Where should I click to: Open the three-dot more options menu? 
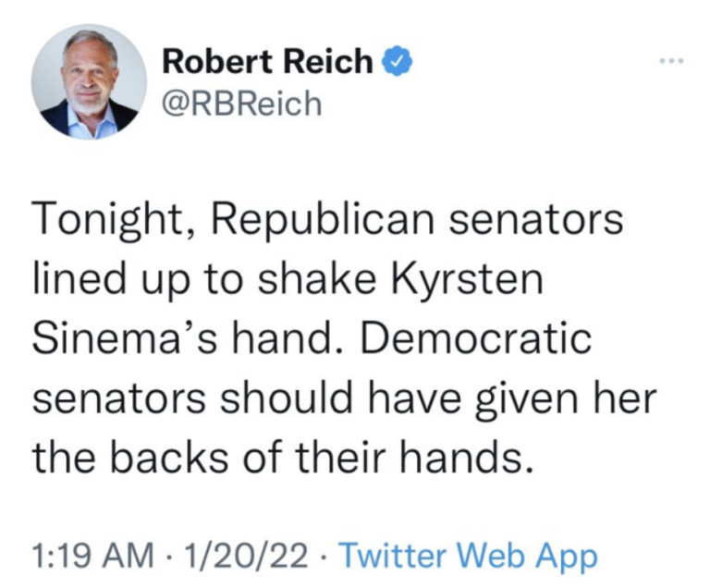[x=672, y=64]
